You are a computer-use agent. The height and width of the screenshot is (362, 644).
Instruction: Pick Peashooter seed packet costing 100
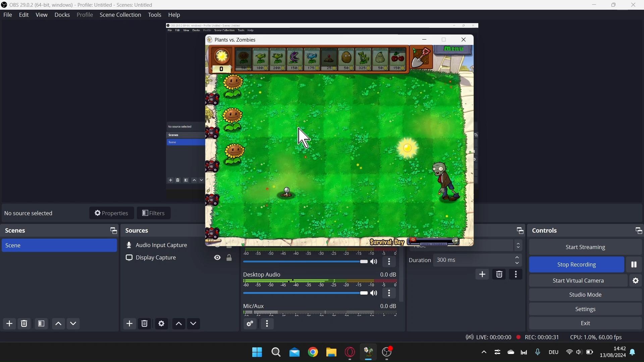[x=261, y=59]
